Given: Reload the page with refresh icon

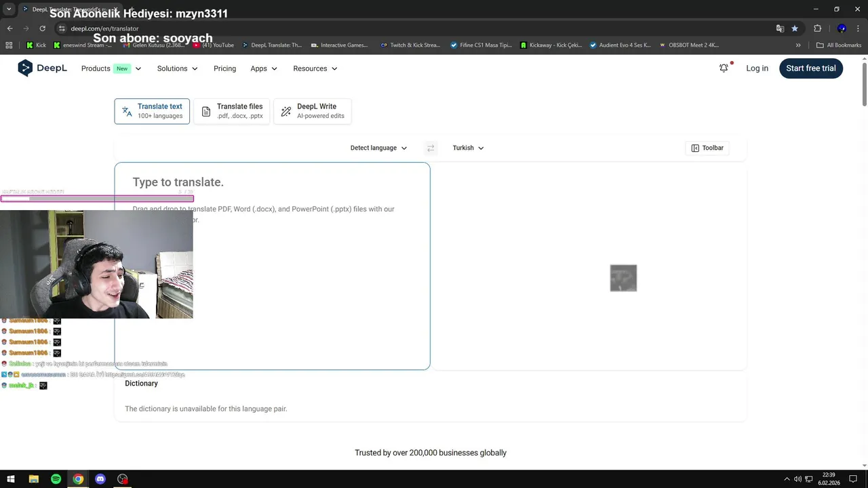Looking at the screenshot, I should tap(42, 28).
